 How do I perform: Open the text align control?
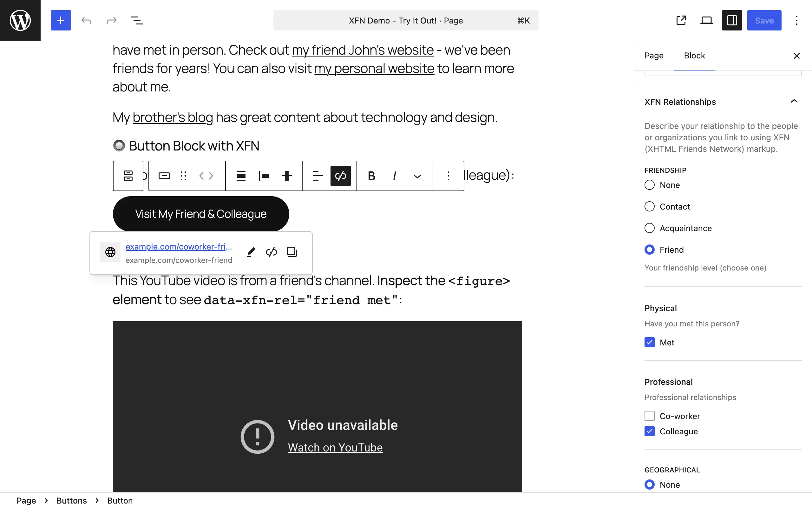(x=318, y=176)
